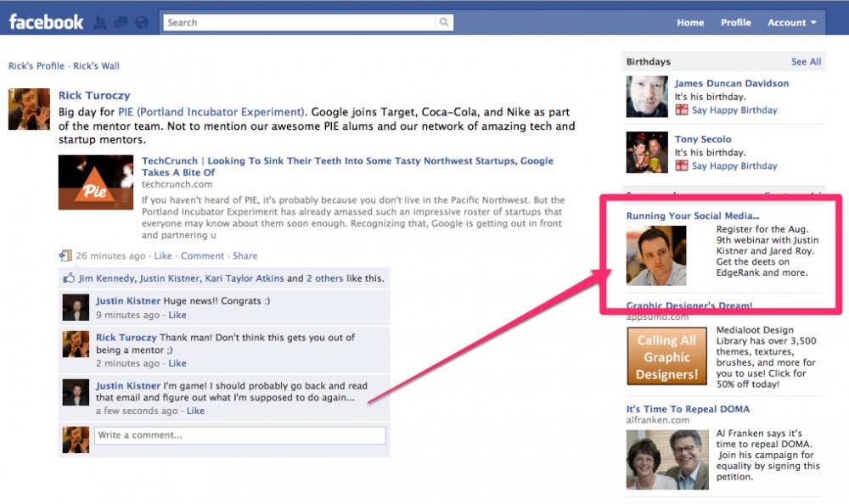The image size is (849, 504).
Task: Click the link-post icon beside timestamp
Action: click(x=65, y=255)
